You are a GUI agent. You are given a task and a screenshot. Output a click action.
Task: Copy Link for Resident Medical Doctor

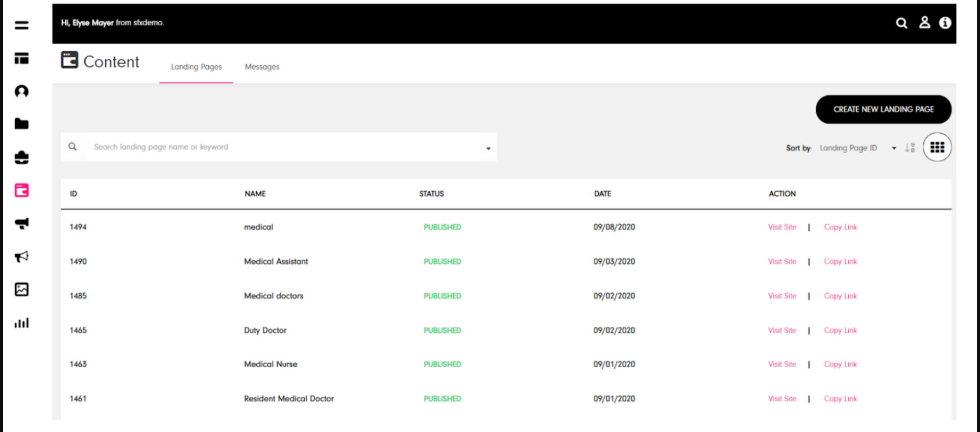click(x=840, y=398)
